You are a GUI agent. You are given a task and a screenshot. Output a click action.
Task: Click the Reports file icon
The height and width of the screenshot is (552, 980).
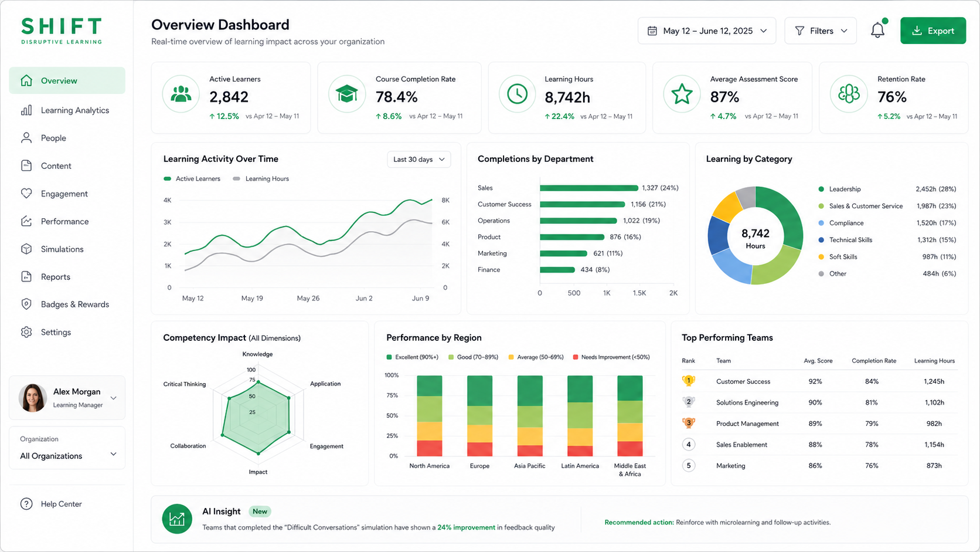(x=26, y=276)
